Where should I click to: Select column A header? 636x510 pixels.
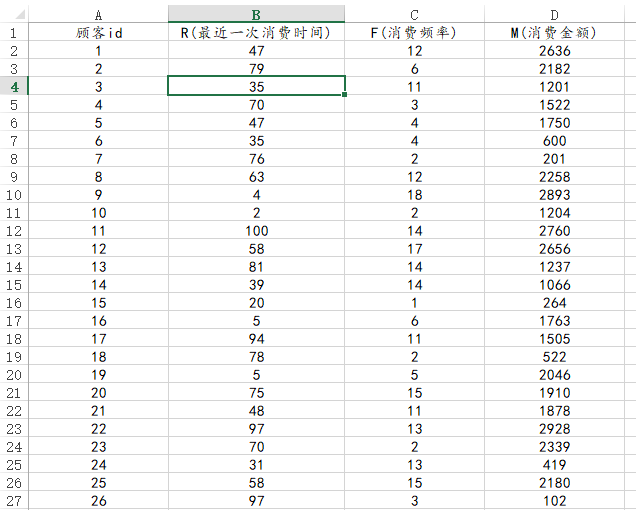[x=98, y=14]
